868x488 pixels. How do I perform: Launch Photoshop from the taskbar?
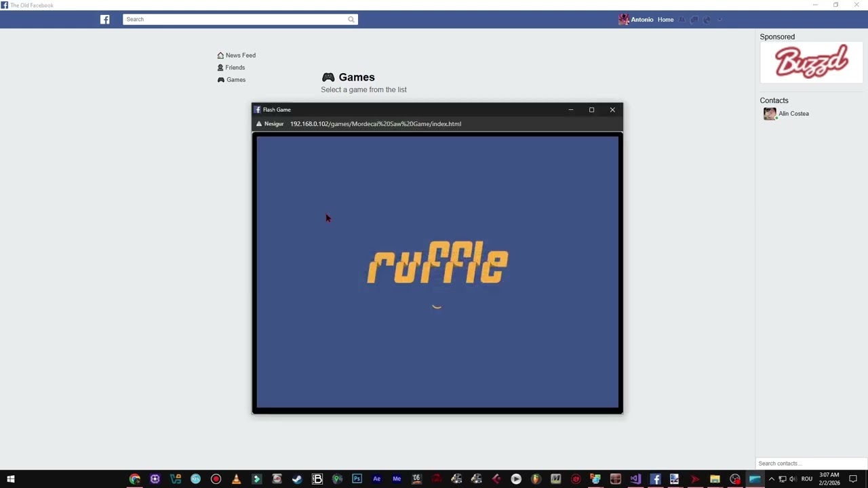[x=357, y=479]
